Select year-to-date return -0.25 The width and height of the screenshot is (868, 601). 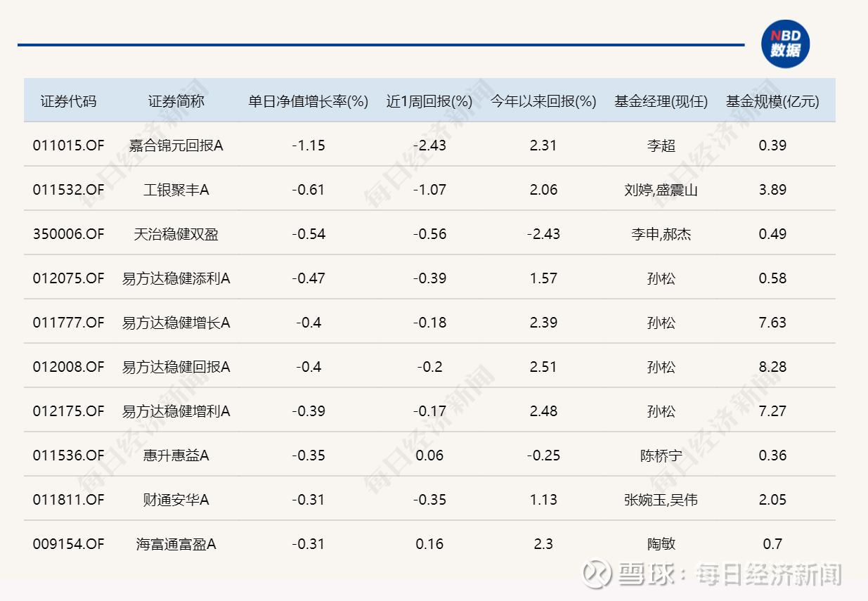[x=543, y=455]
